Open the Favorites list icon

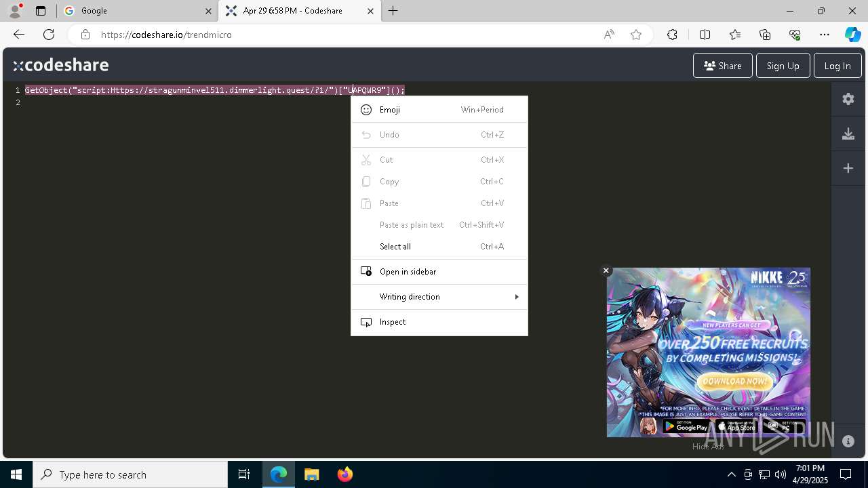[x=735, y=35]
